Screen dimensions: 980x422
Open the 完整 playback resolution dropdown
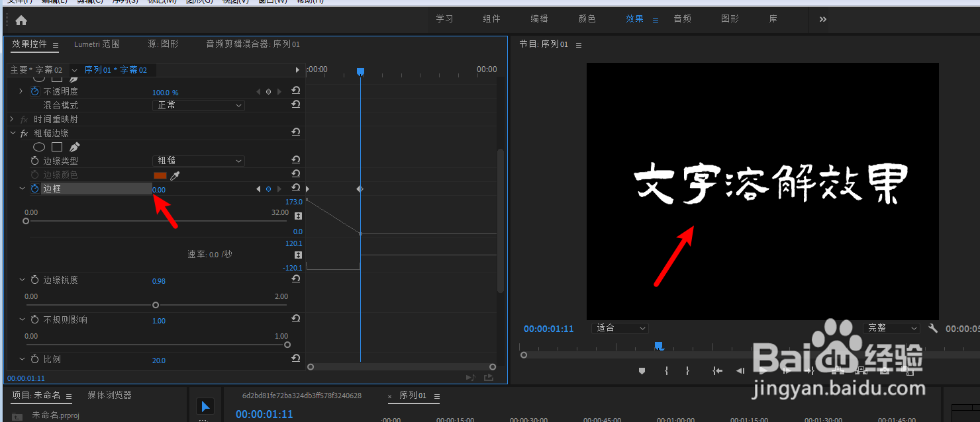[892, 328]
